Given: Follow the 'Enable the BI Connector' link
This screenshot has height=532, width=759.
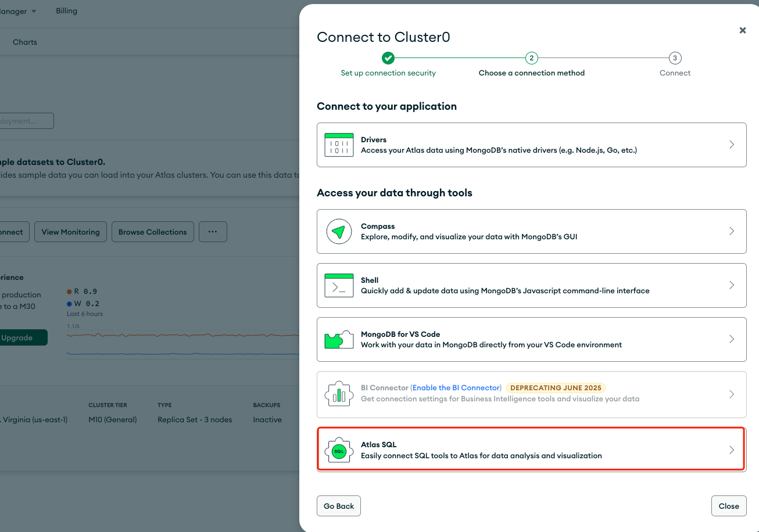Looking at the screenshot, I should 456,387.
